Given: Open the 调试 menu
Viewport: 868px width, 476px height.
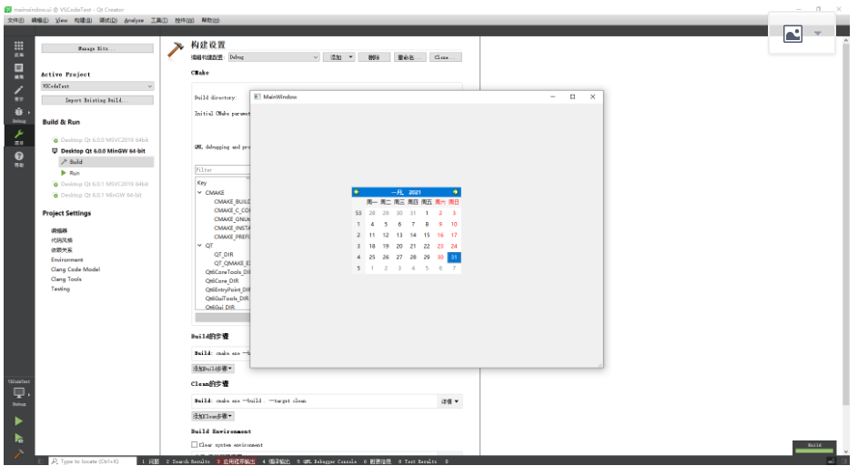Looking at the screenshot, I should (x=108, y=21).
